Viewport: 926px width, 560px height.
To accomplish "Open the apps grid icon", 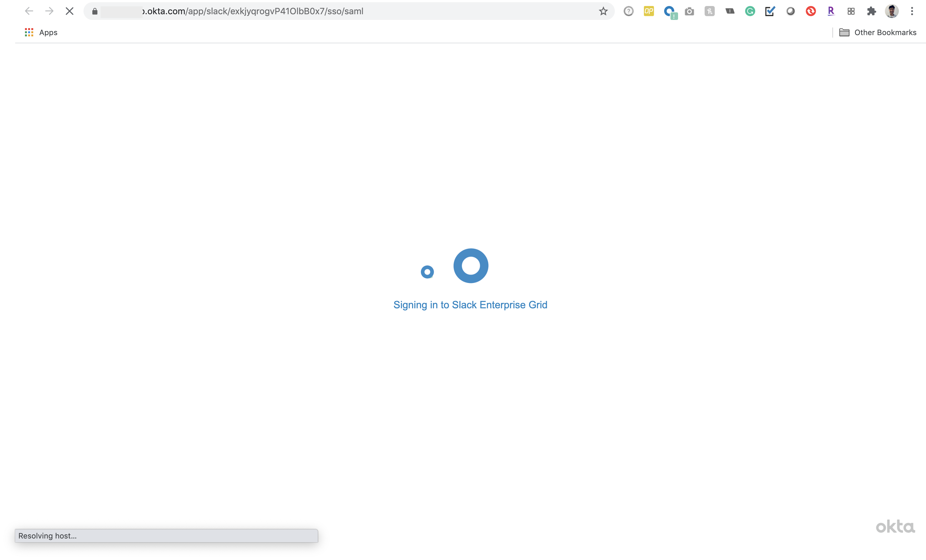I will 851,11.
